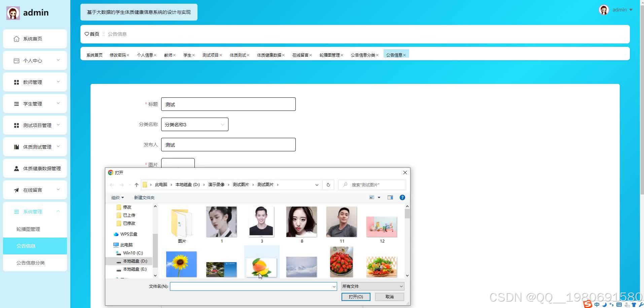Click the 学生管理 list icon

(x=16, y=104)
